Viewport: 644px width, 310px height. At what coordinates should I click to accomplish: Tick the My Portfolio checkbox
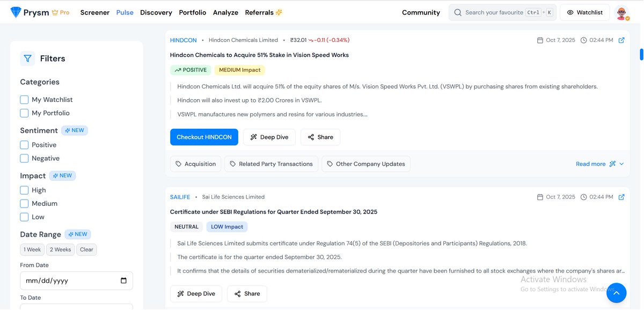point(24,113)
